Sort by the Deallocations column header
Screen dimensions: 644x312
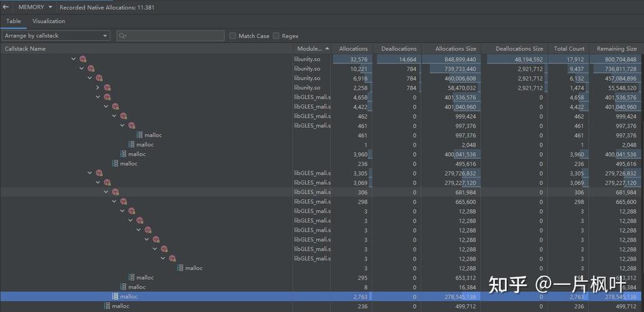pos(398,49)
